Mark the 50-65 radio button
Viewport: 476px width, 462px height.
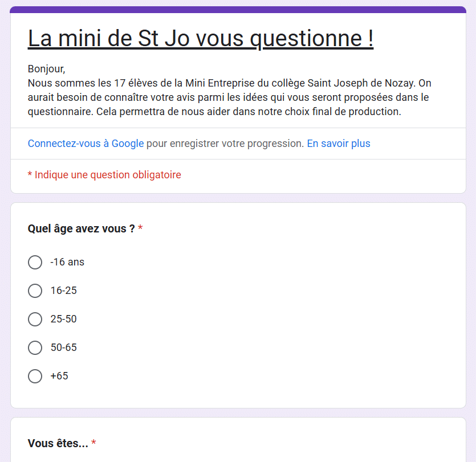pos(35,347)
